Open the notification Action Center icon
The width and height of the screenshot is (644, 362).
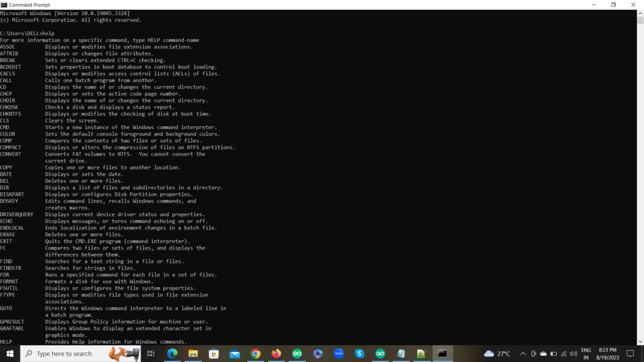click(x=630, y=353)
